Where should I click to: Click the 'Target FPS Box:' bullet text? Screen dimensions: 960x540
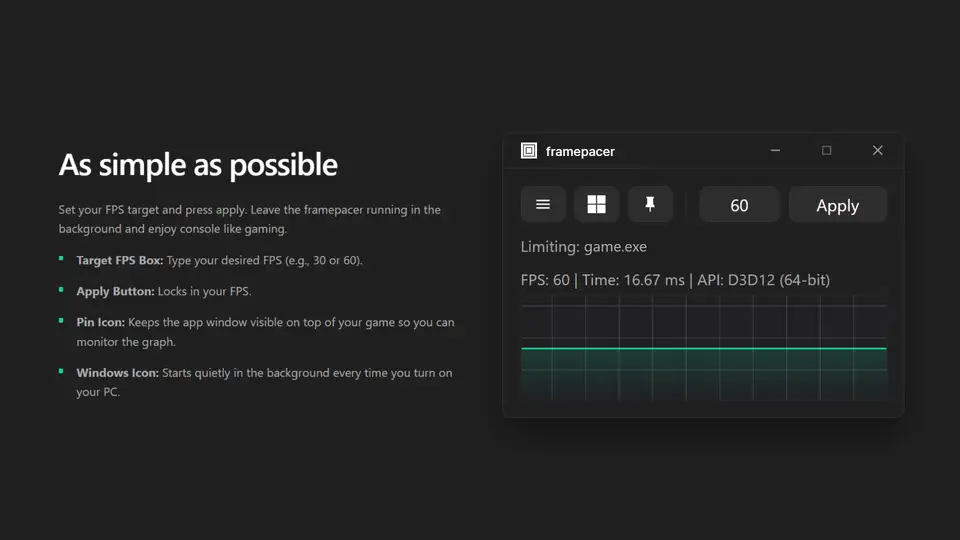coord(119,260)
